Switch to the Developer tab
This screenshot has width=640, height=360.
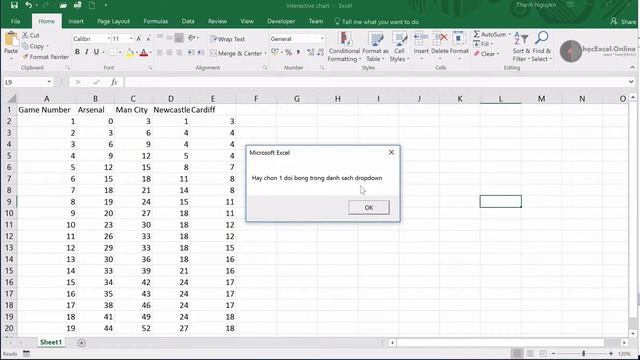click(x=281, y=21)
